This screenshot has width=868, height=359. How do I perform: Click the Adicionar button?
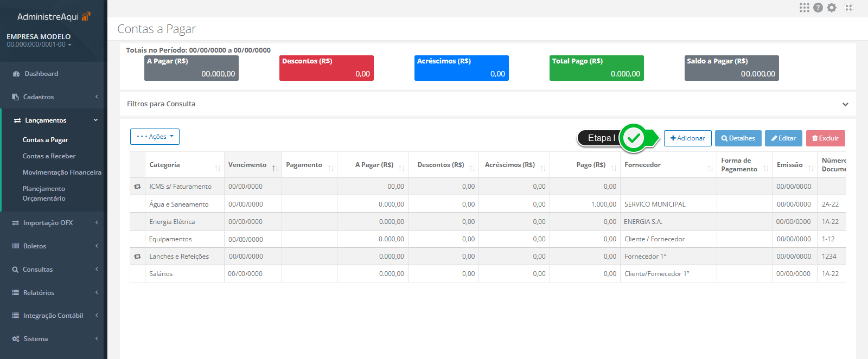pyautogui.click(x=687, y=138)
